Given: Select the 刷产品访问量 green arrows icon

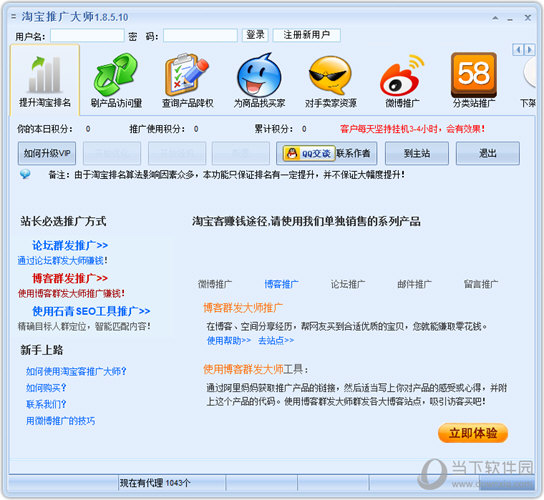Looking at the screenshot, I should tap(116, 74).
